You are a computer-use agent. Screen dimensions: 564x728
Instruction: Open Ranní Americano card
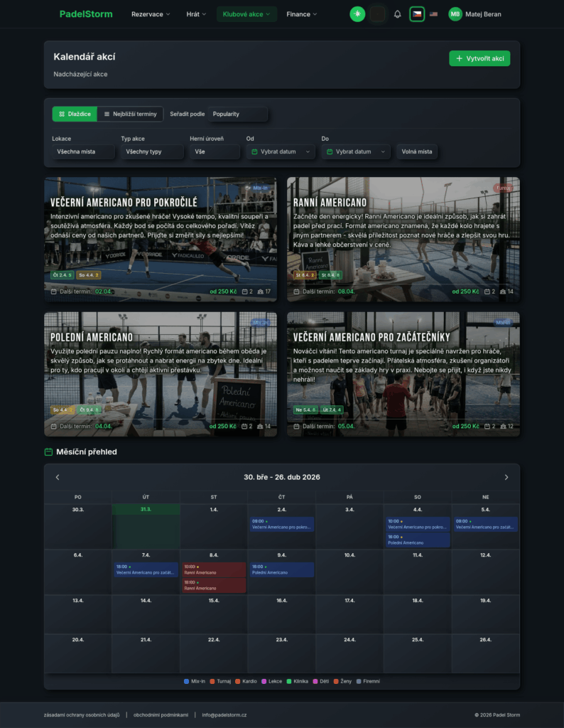point(403,239)
